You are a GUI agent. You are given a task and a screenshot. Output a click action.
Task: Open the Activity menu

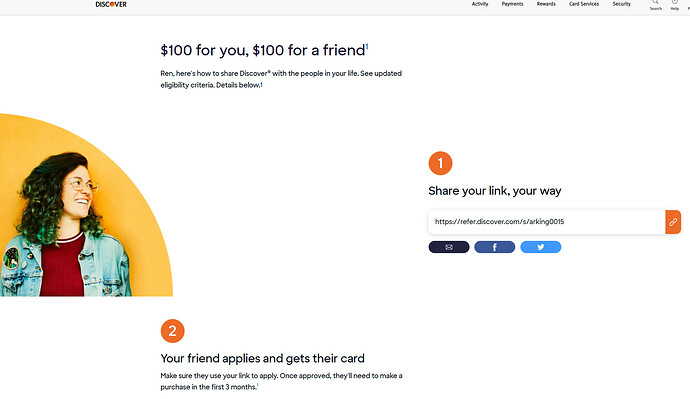coord(480,4)
